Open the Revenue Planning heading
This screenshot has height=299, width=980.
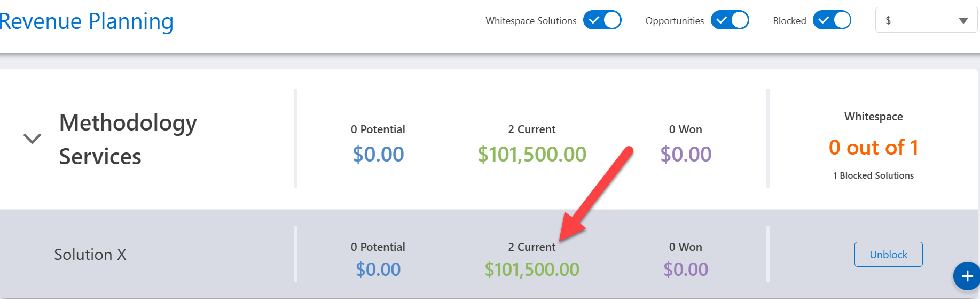87,21
